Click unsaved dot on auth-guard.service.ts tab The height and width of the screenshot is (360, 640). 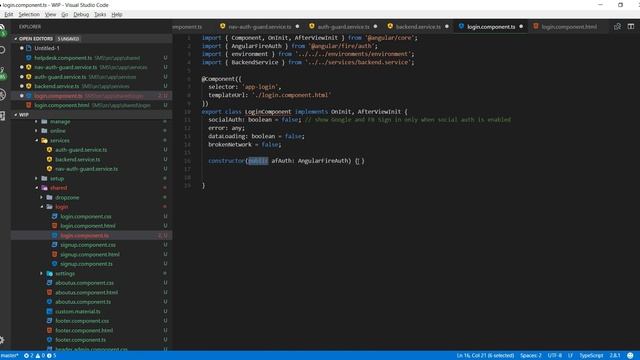pos(375,27)
